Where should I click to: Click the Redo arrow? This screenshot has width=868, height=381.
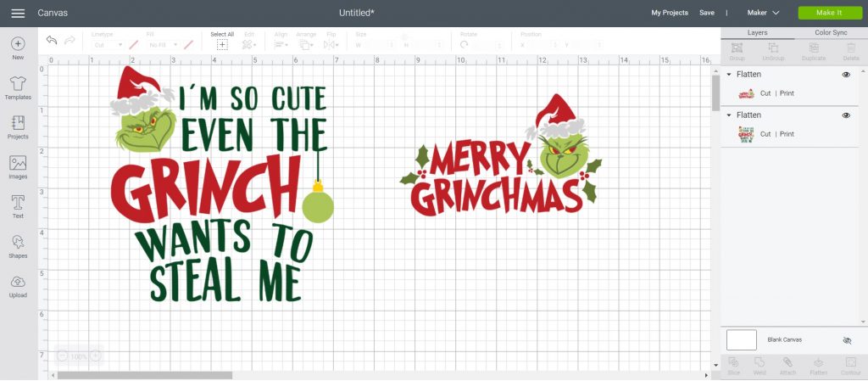[x=70, y=40]
